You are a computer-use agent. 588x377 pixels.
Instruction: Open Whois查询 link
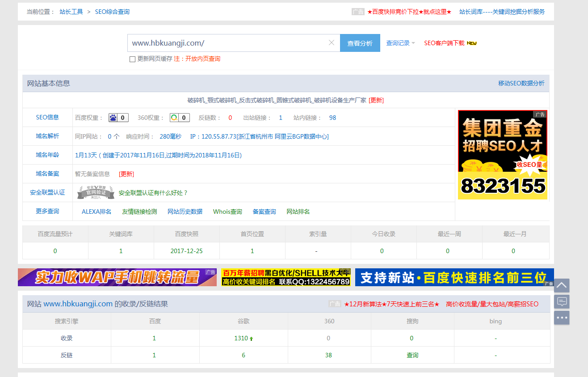tap(227, 212)
